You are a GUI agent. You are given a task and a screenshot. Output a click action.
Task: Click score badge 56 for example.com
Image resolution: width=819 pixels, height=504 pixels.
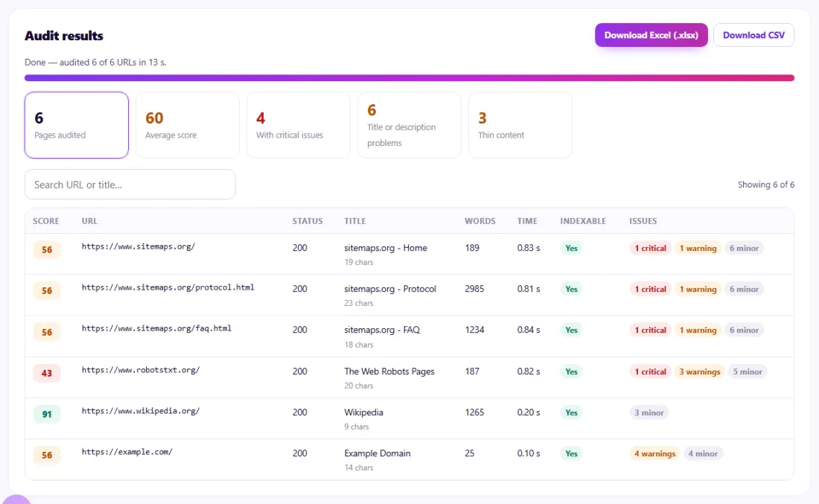click(46, 455)
